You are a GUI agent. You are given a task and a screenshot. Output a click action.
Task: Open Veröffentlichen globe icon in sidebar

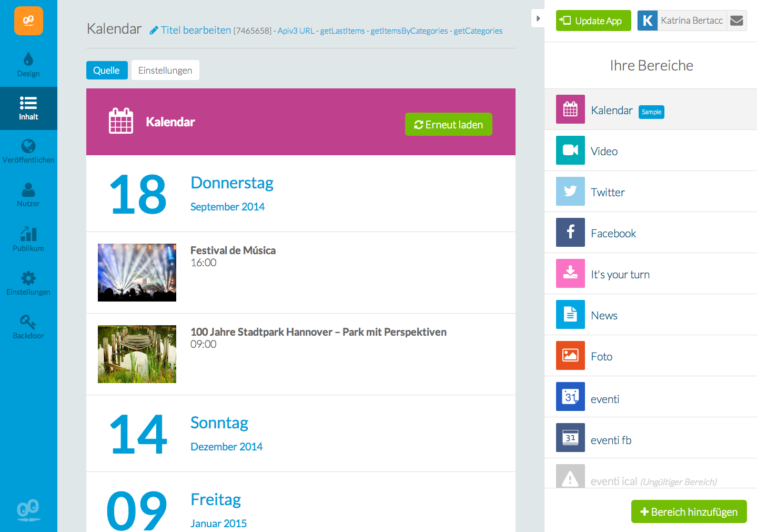click(28, 151)
